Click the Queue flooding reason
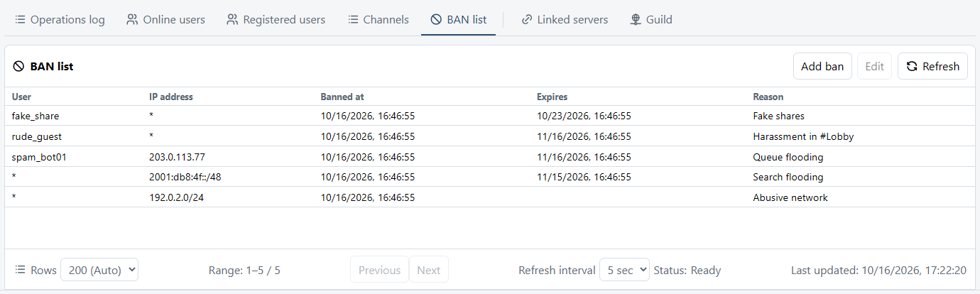This screenshot has width=980, height=294. click(x=788, y=157)
